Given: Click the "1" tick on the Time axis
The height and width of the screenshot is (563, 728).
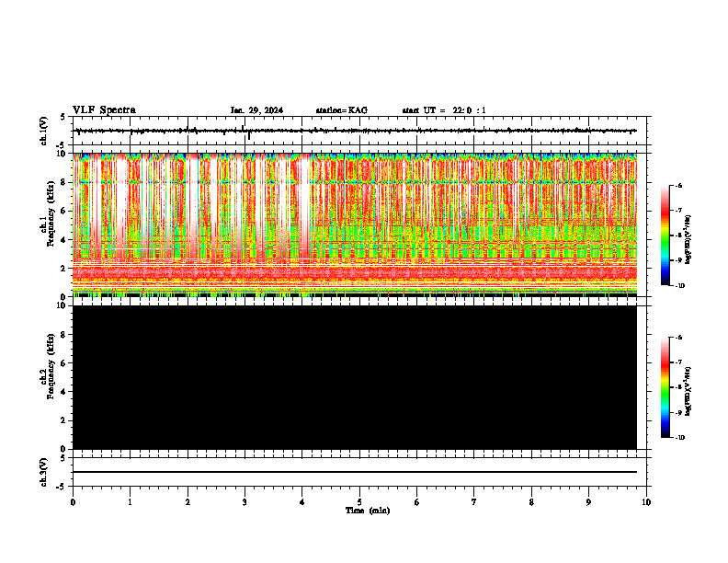Looking at the screenshot, I should 131,502.
